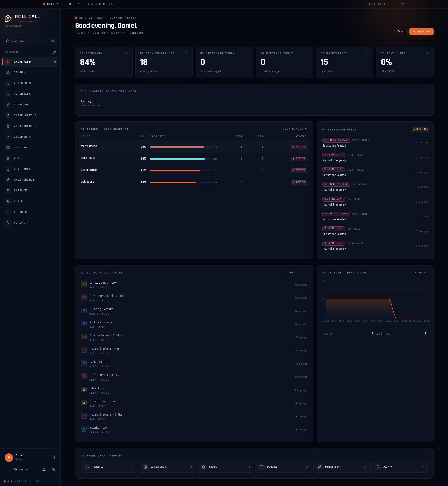Open the Meetings operational module card
The image size is (448, 486).
(283, 467)
